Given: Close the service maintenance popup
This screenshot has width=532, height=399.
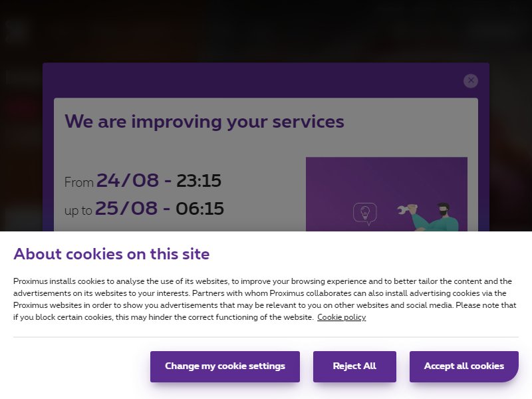Looking at the screenshot, I should point(471,80).
